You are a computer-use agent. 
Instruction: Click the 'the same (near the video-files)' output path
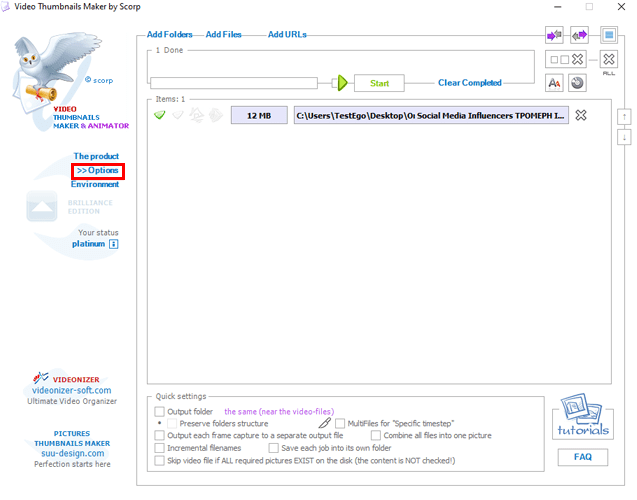coord(279,412)
